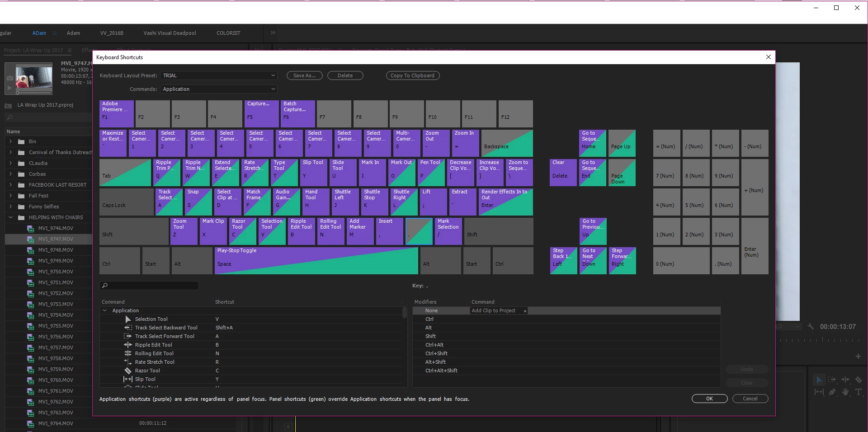Expand the CLaudia folder
868x432 pixels.
point(10,163)
